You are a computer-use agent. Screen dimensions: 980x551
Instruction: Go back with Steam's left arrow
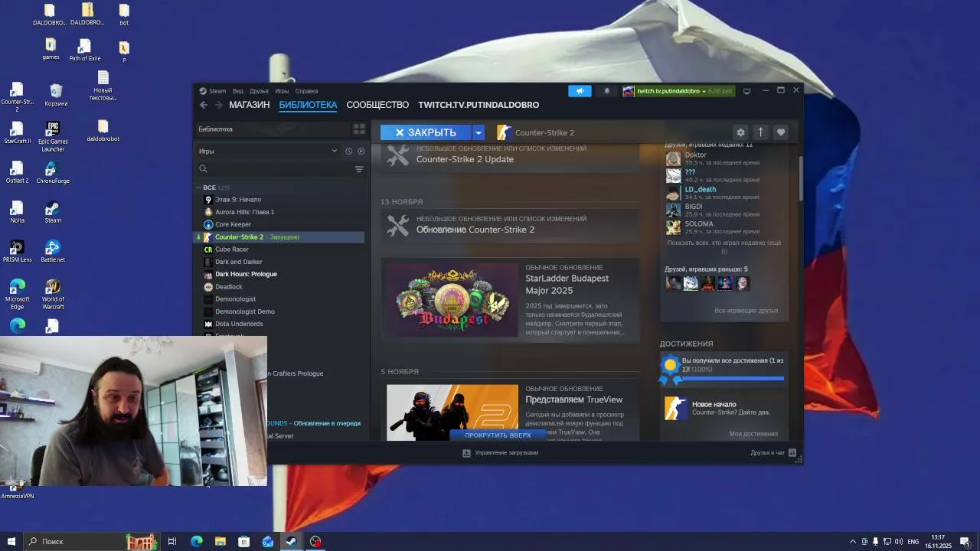tap(204, 105)
